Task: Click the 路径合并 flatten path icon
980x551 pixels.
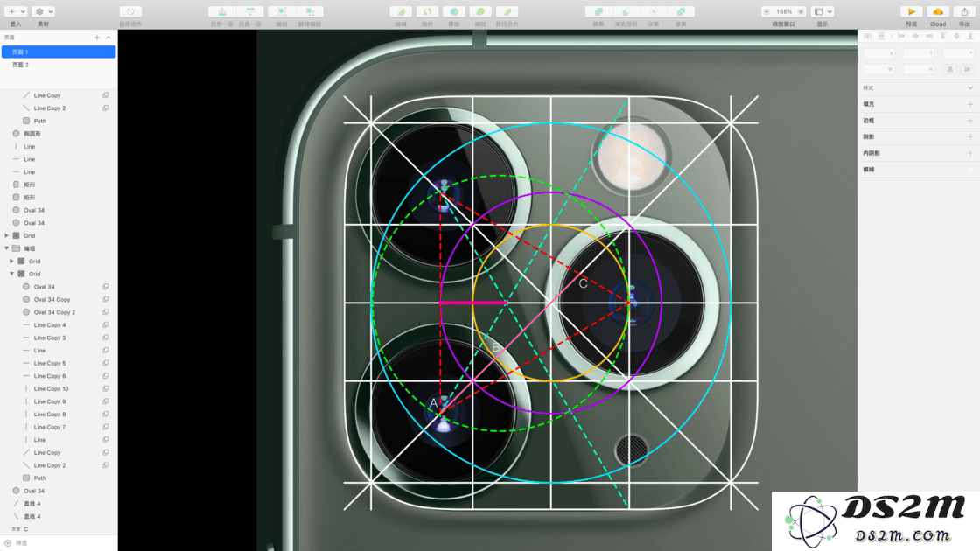Action: coord(507,12)
